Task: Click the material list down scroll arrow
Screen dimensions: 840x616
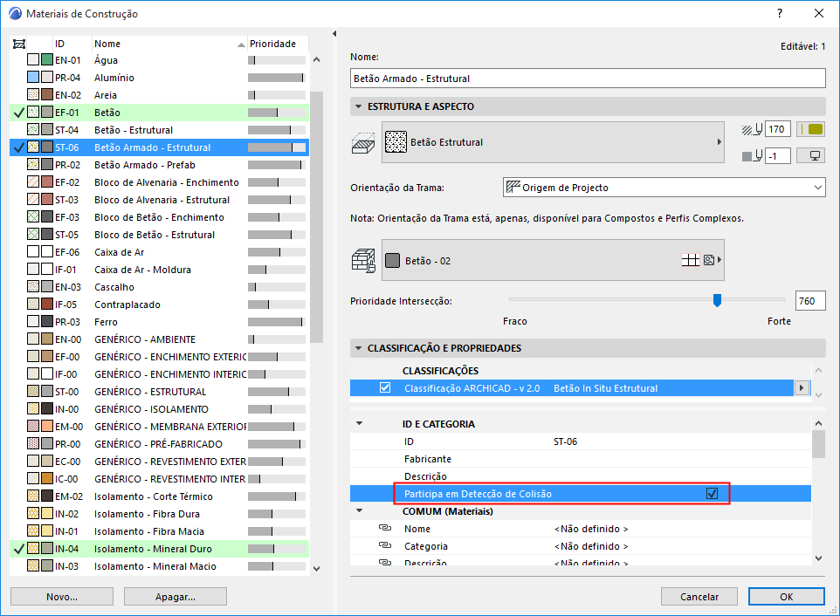Action: [317, 568]
